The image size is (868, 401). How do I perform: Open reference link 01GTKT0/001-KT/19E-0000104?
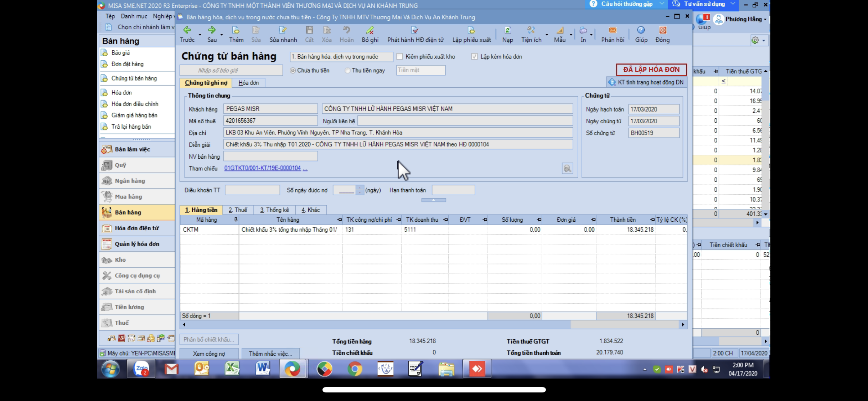pos(262,168)
